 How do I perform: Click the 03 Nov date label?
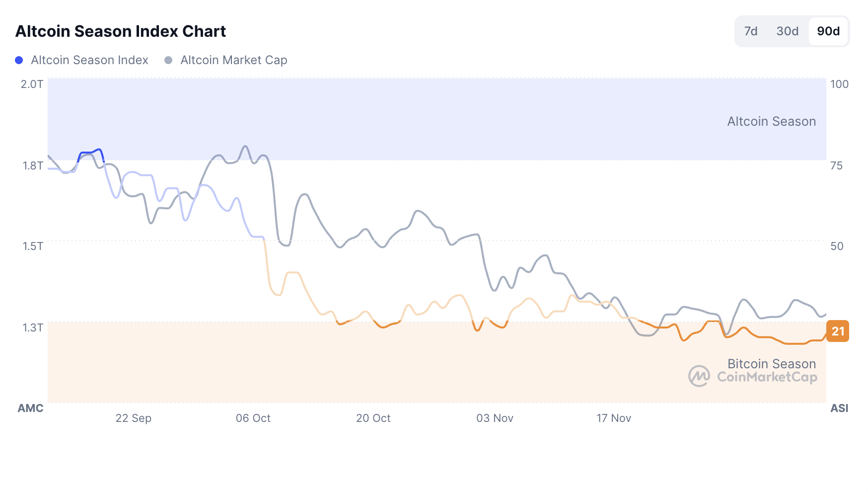[x=495, y=418]
